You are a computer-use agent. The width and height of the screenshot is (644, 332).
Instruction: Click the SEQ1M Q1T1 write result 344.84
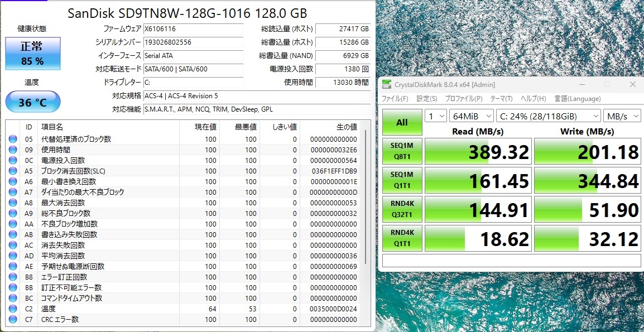coord(587,180)
